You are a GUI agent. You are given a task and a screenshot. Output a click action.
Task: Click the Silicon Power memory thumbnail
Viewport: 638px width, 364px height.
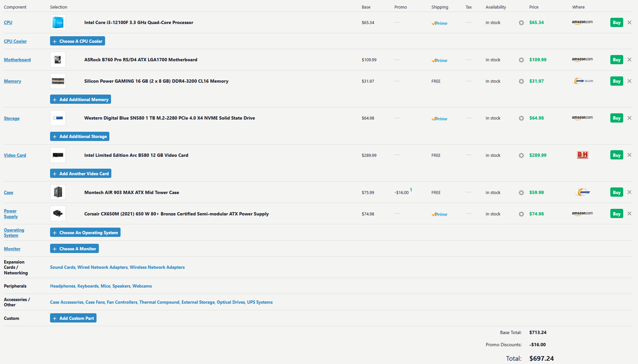click(58, 81)
